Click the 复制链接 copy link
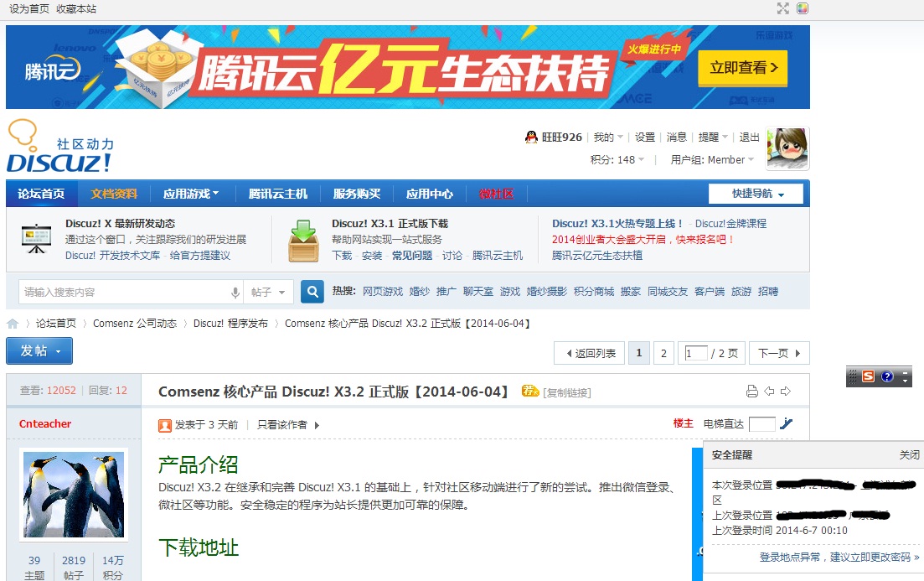 point(567,393)
